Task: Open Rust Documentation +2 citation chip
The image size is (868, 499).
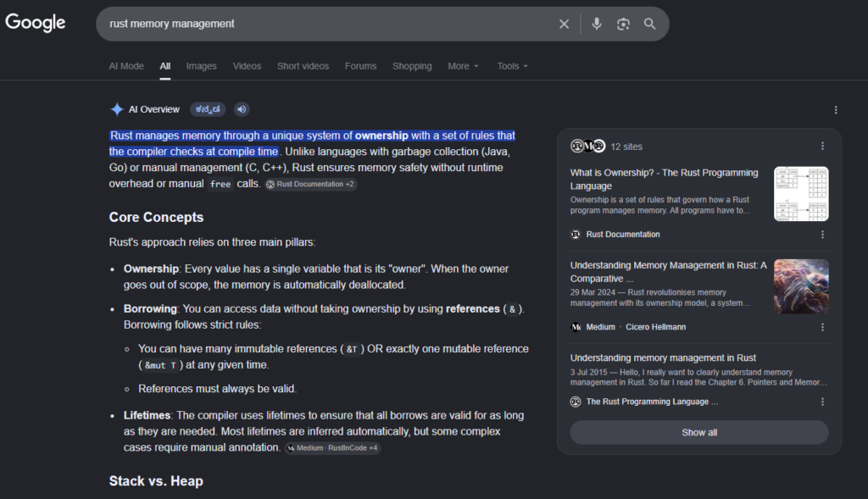Action: coord(310,184)
